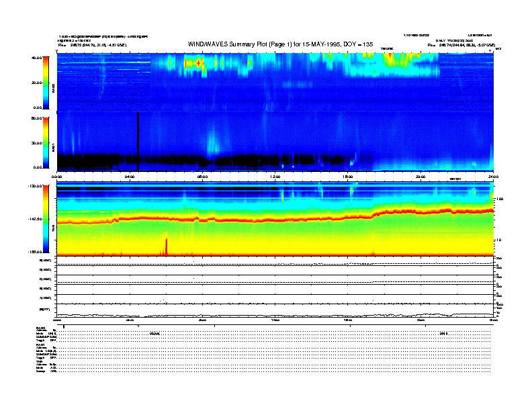Click the 00:00 tick label under second spectrogram
The height and width of the screenshot is (411, 532).
pyautogui.click(x=56, y=177)
